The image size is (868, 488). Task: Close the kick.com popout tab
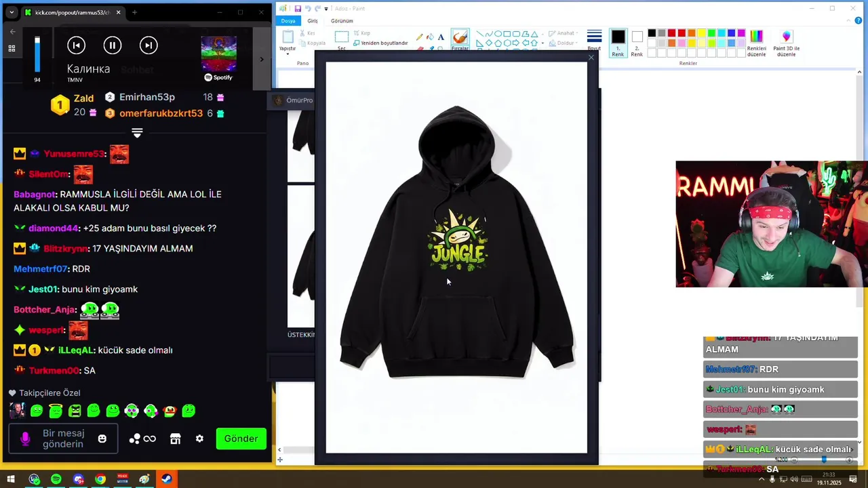pos(119,12)
